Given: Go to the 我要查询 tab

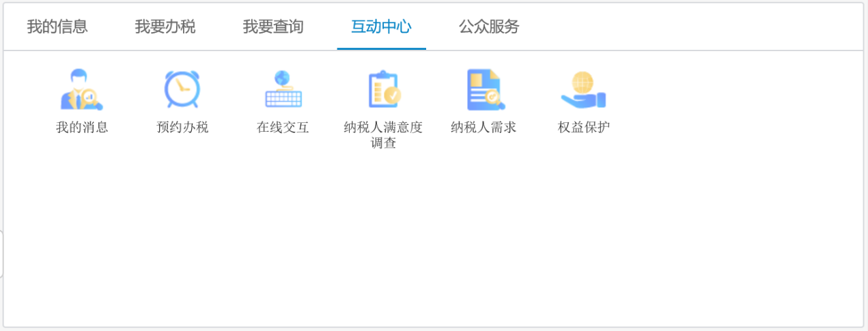Looking at the screenshot, I should (x=273, y=27).
